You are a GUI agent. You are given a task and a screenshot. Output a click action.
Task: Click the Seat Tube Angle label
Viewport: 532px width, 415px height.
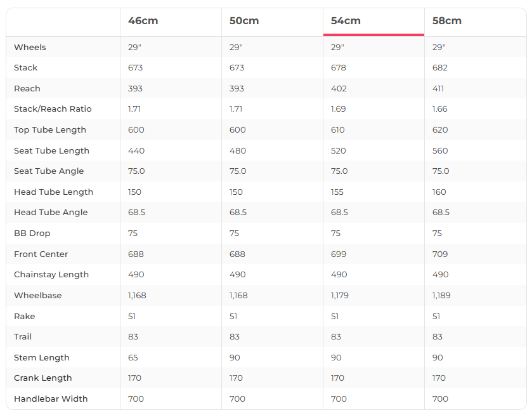tap(49, 171)
